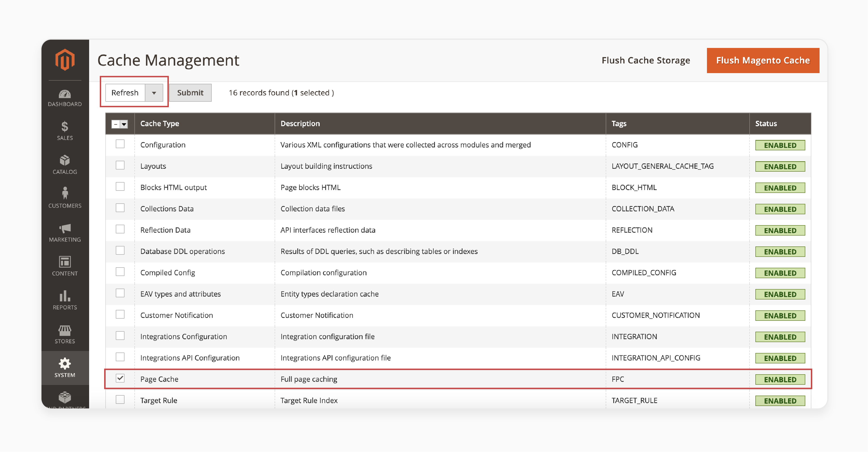Viewport: 868px width, 452px height.
Task: Click the Cache Management page title
Action: [x=168, y=61]
